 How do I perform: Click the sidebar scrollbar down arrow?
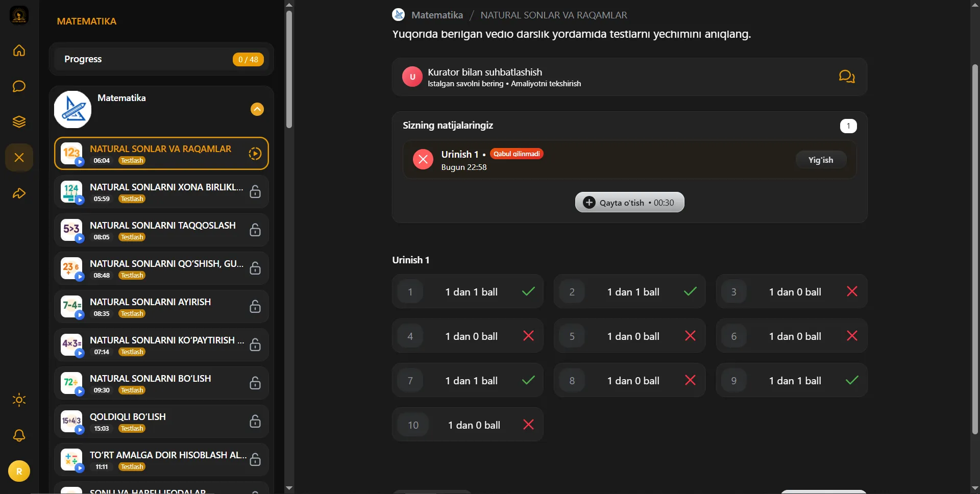pos(289,488)
